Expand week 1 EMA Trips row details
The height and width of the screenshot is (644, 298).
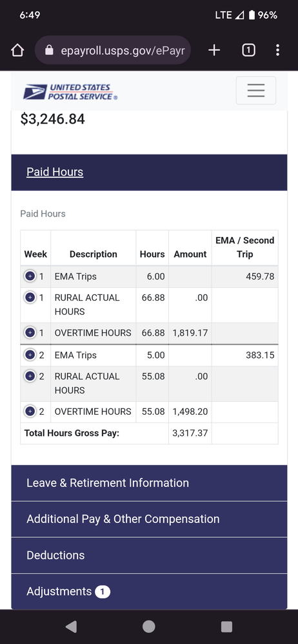30,276
